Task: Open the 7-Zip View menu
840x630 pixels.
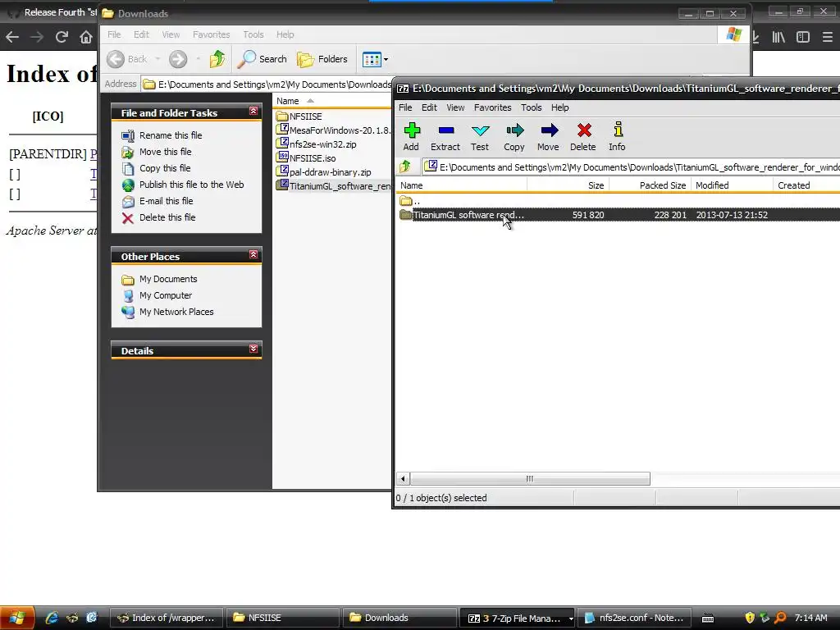Action: coord(455,107)
